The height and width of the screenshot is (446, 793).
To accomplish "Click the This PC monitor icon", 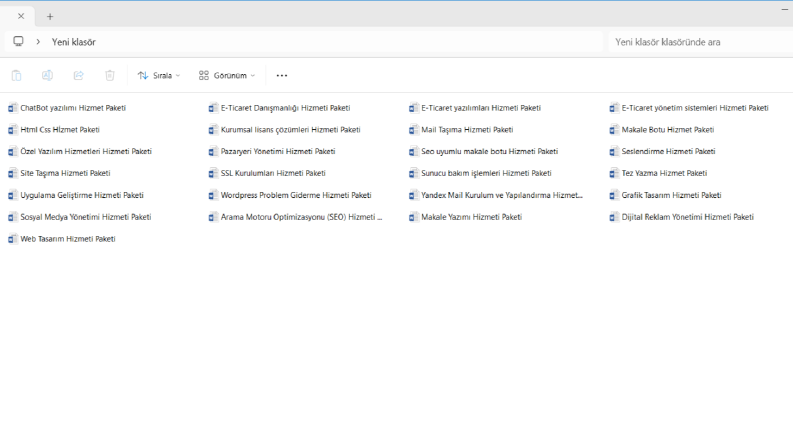I will pos(18,41).
